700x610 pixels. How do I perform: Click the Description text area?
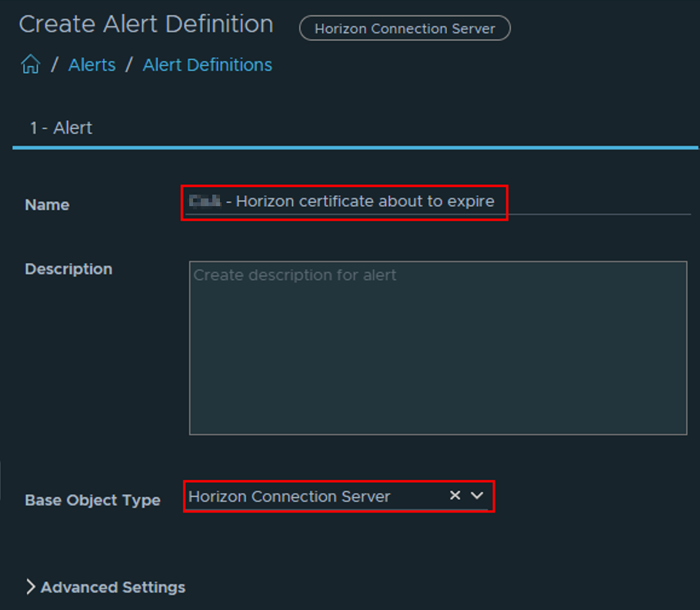coord(438,348)
